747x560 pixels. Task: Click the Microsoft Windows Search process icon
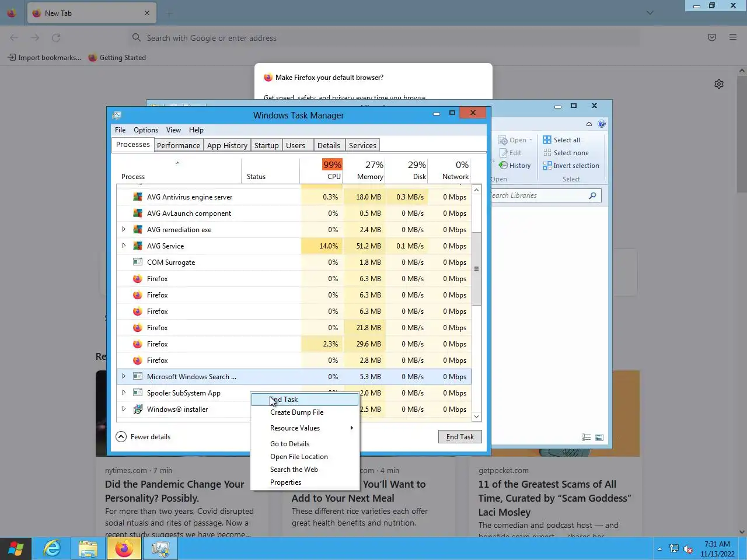coord(138,377)
